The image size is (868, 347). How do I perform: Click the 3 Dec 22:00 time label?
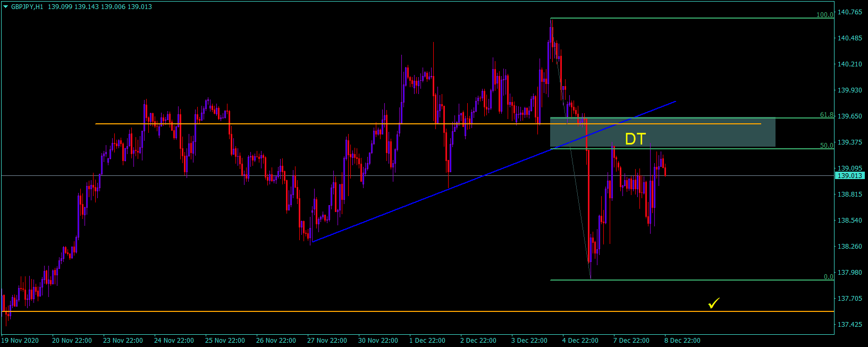pyautogui.click(x=529, y=341)
